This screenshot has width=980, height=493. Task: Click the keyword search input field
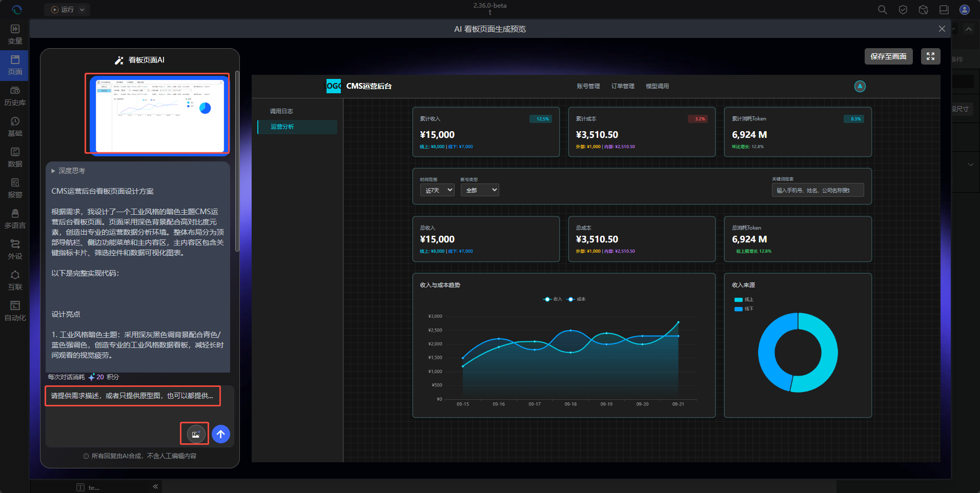point(817,190)
